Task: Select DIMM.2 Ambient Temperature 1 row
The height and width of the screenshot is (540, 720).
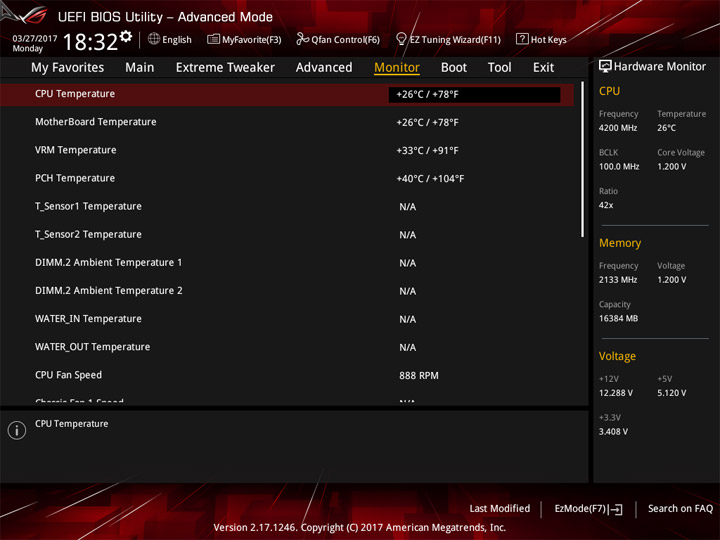Action: [x=287, y=263]
